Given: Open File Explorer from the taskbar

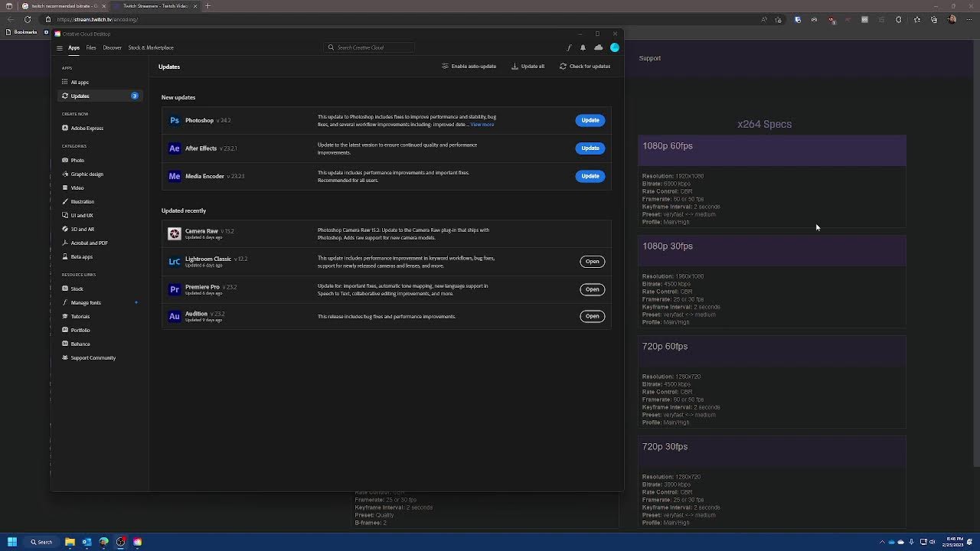Looking at the screenshot, I should pyautogui.click(x=70, y=542).
